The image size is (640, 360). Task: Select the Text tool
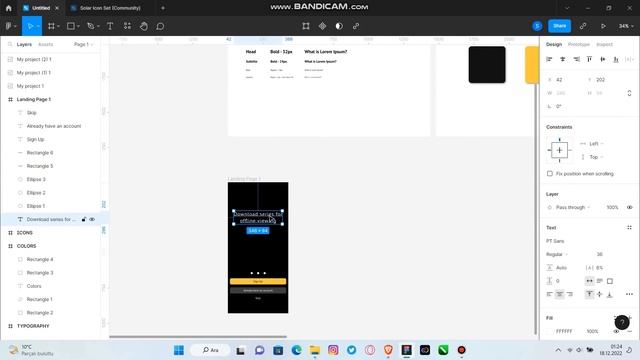(110, 26)
